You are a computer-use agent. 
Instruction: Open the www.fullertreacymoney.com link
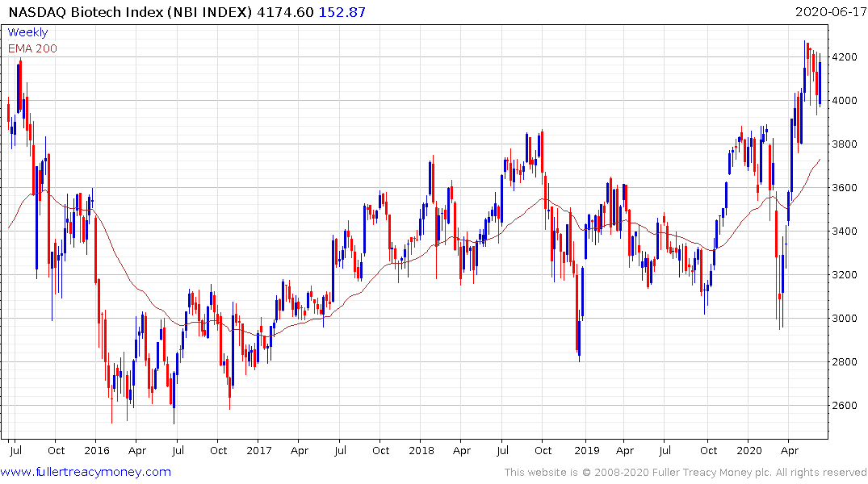click(x=86, y=472)
